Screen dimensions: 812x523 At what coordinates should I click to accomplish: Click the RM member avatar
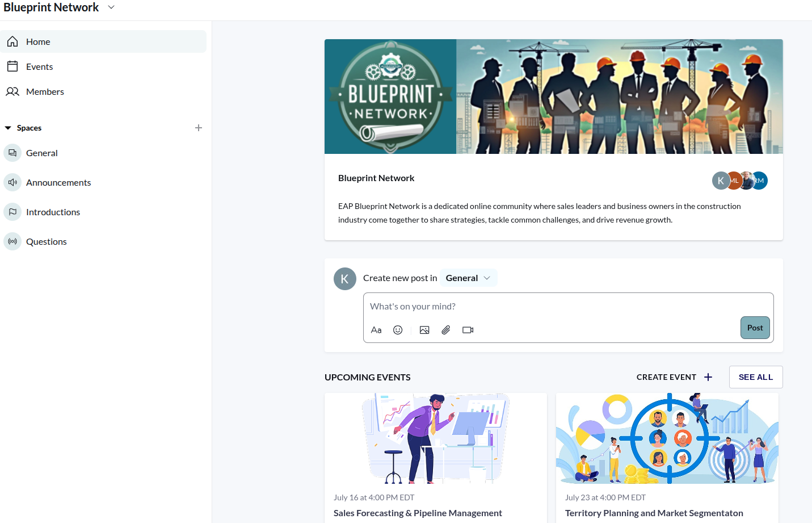(x=760, y=181)
